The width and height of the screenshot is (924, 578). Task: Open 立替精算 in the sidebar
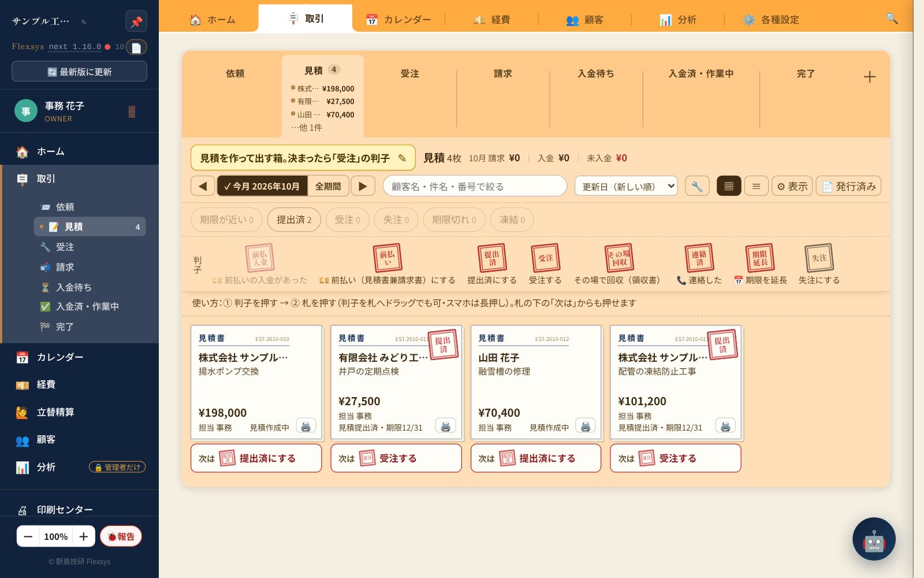[x=80, y=412]
